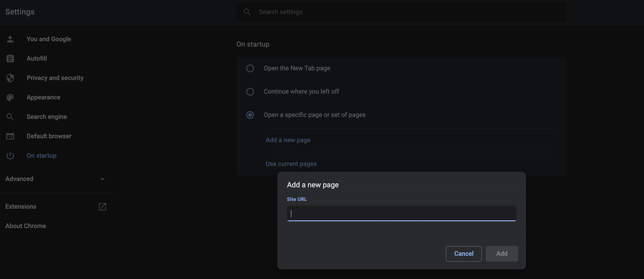644x279 pixels.
Task: Open Extensions via external link icon
Action: (x=102, y=207)
